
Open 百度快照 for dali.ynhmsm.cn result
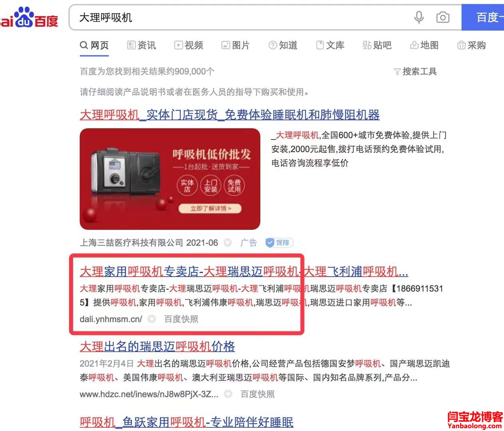coord(181,319)
